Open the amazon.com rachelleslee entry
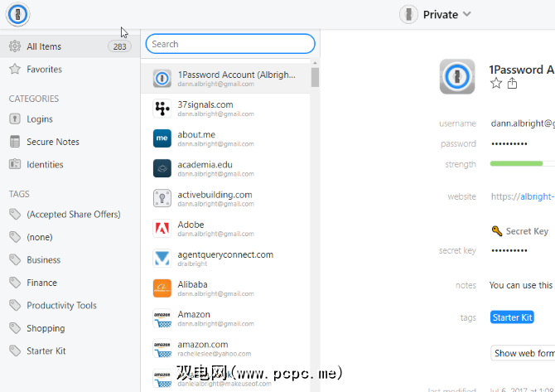The image size is (555, 392). 225,348
